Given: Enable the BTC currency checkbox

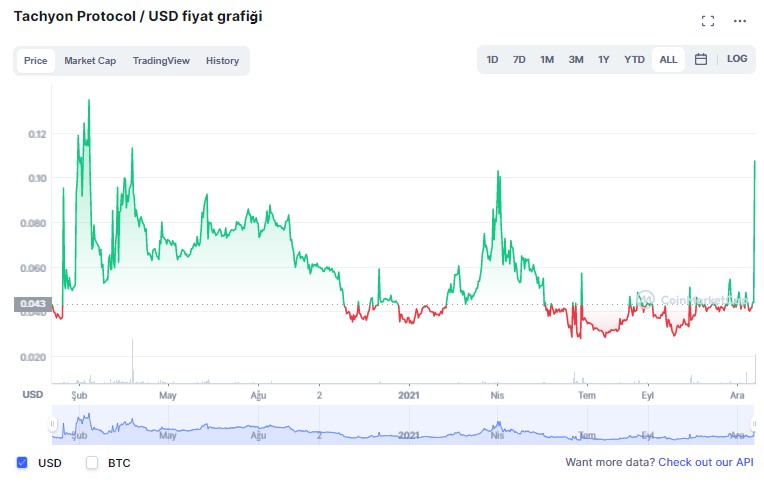Looking at the screenshot, I should (92, 462).
